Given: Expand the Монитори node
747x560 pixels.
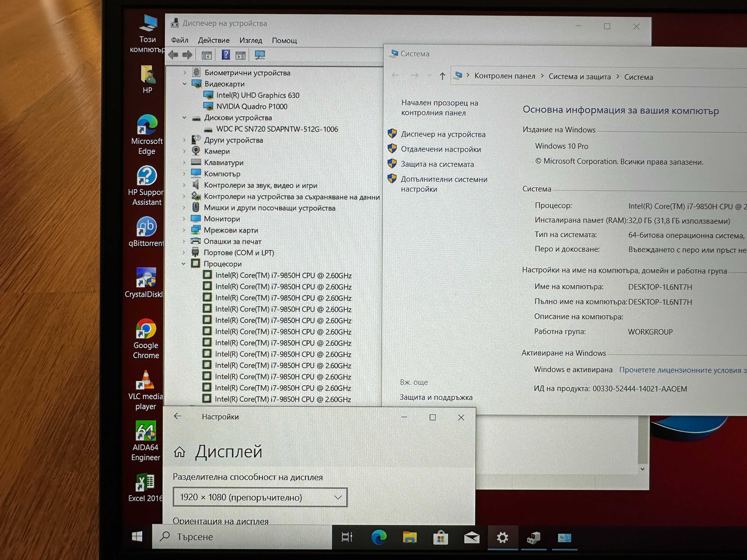Looking at the screenshot, I should 184,219.
